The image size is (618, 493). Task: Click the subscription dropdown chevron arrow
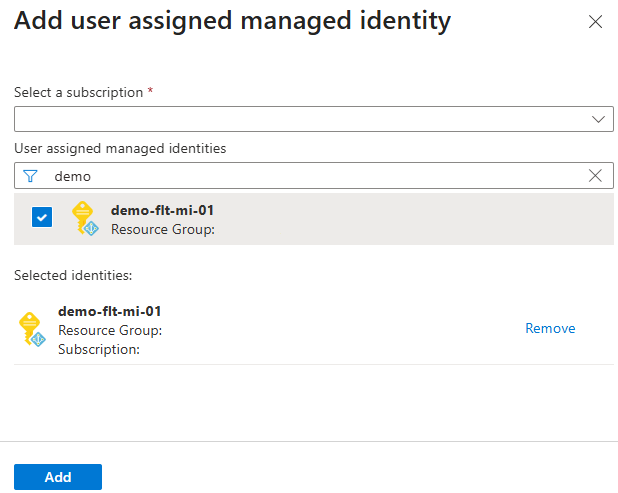(x=598, y=119)
